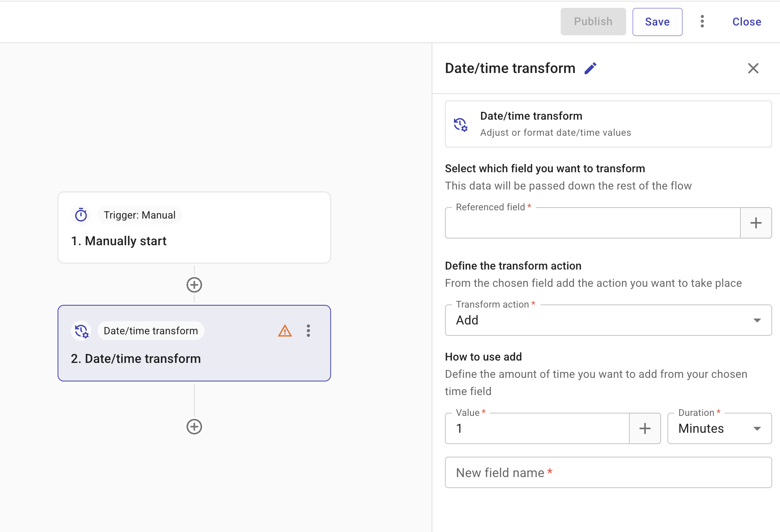The width and height of the screenshot is (780, 532).
Task: Click the Save button
Action: pos(657,22)
